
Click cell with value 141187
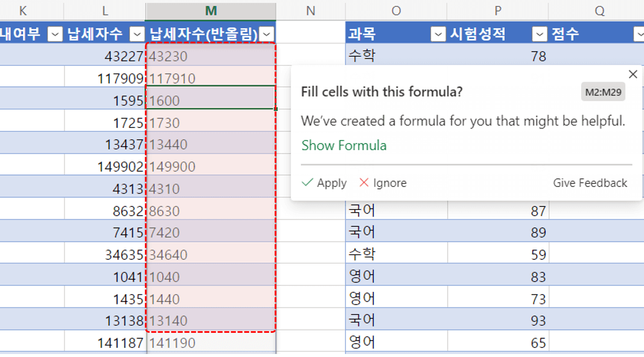click(x=105, y=341)
